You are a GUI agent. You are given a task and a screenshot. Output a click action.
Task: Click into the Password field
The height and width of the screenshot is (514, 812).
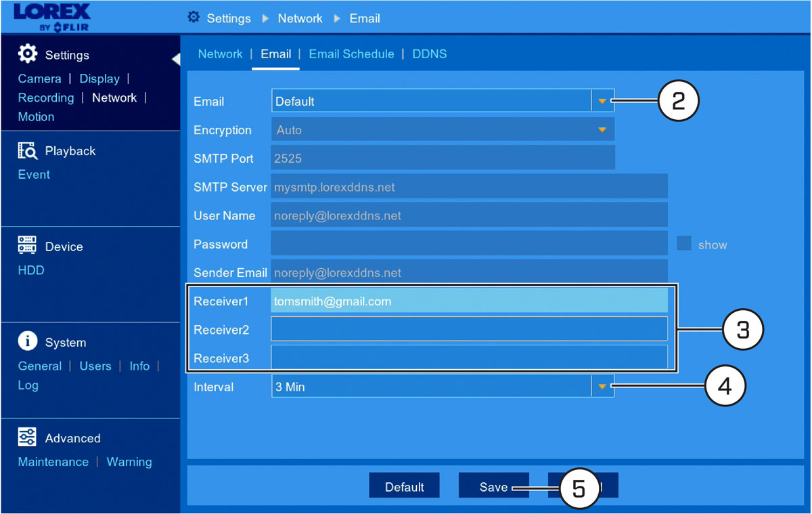tap(469, 244)
